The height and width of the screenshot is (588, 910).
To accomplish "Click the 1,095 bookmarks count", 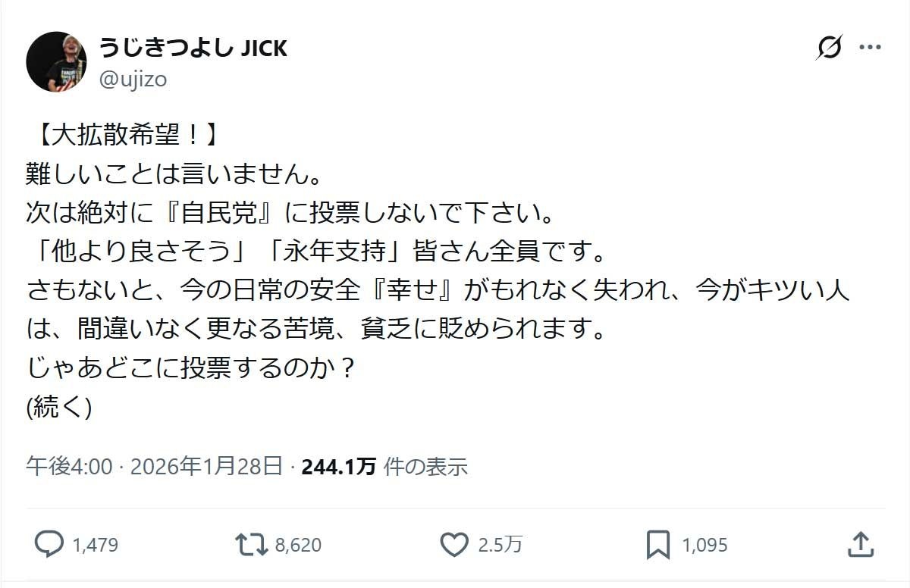I will pos(704,545).
